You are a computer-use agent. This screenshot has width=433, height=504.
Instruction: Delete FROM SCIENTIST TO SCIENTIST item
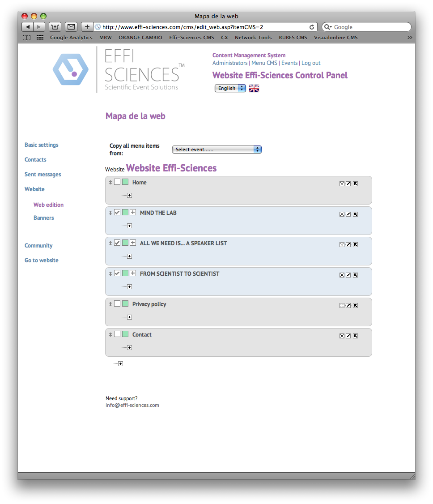point(342,275)
